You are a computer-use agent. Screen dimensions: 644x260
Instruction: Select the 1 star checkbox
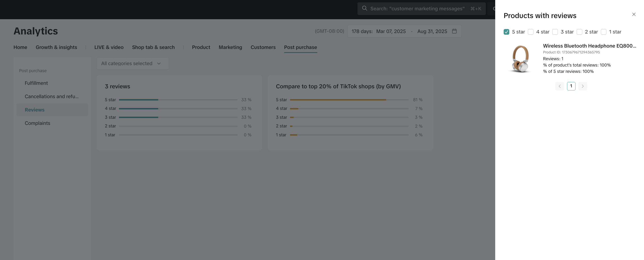[x=603, y=32]
